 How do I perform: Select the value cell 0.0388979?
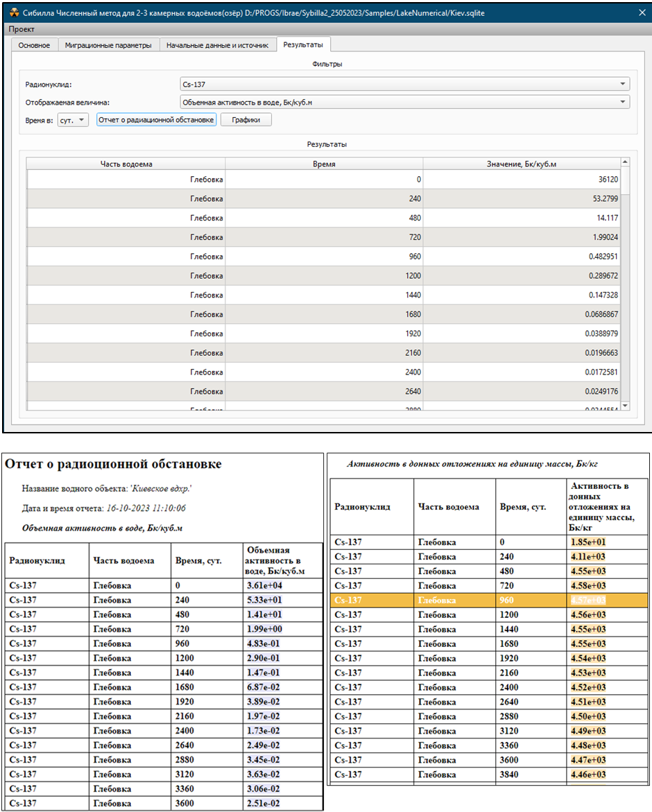[522, 334]
